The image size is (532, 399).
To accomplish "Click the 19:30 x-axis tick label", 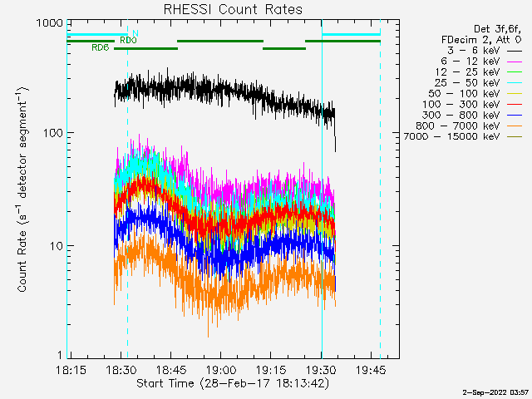I will coord(321,370).
